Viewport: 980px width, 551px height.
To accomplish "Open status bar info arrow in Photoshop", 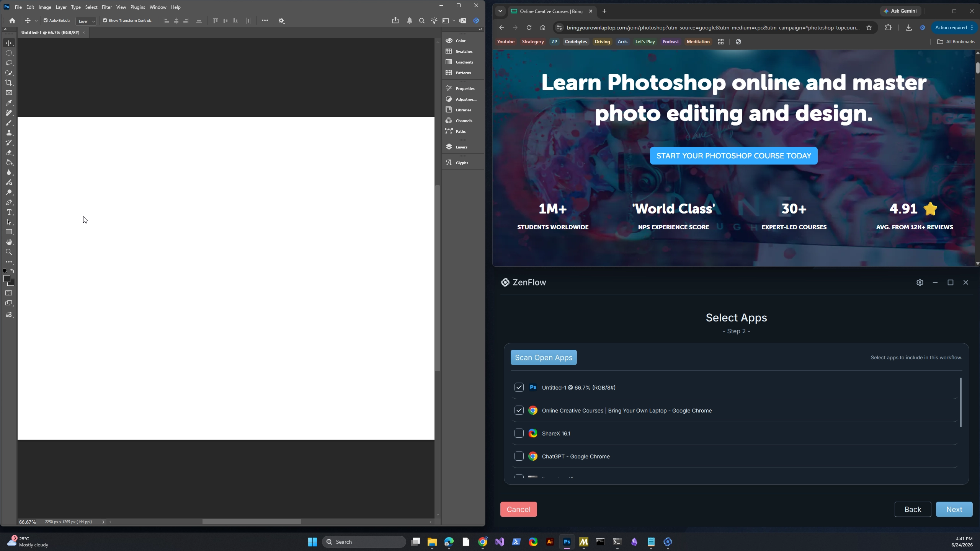I will click(103, 522).
